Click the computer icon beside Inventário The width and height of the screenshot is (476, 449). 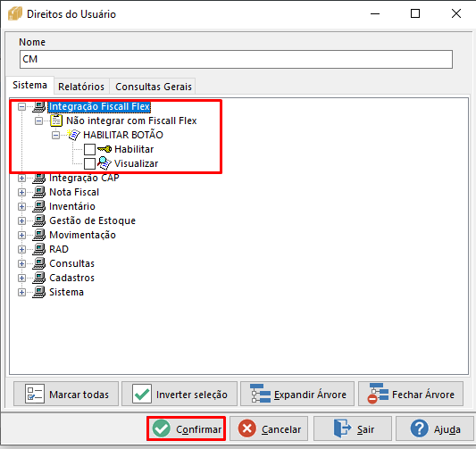[39, 206]
